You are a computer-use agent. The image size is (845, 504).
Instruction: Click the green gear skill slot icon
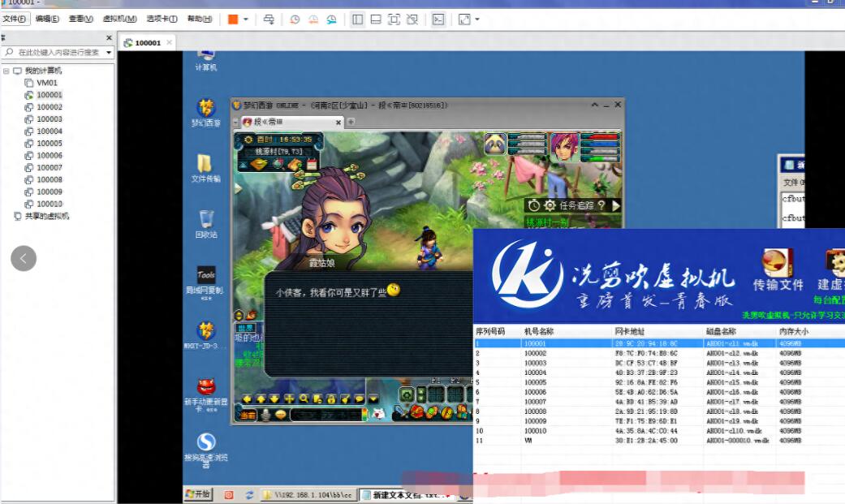(407, 395)
